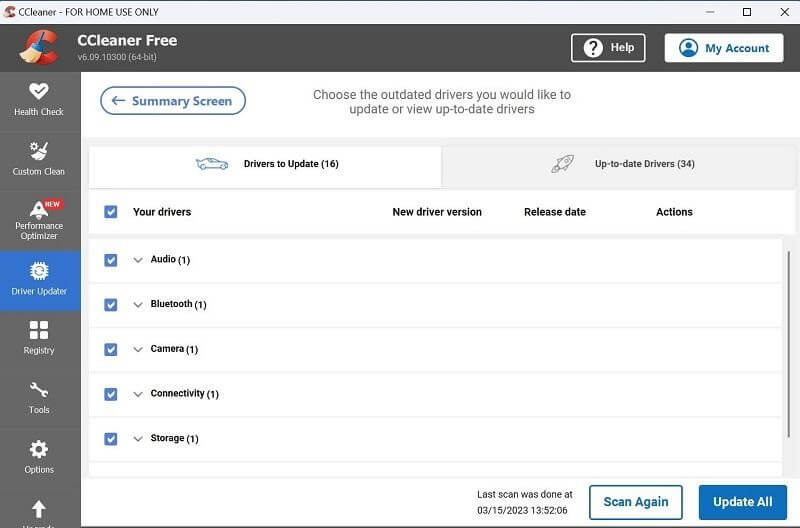Click the CCleaner logo in header
The width and height of the screenshot is (800, 528).
point(39,47)
